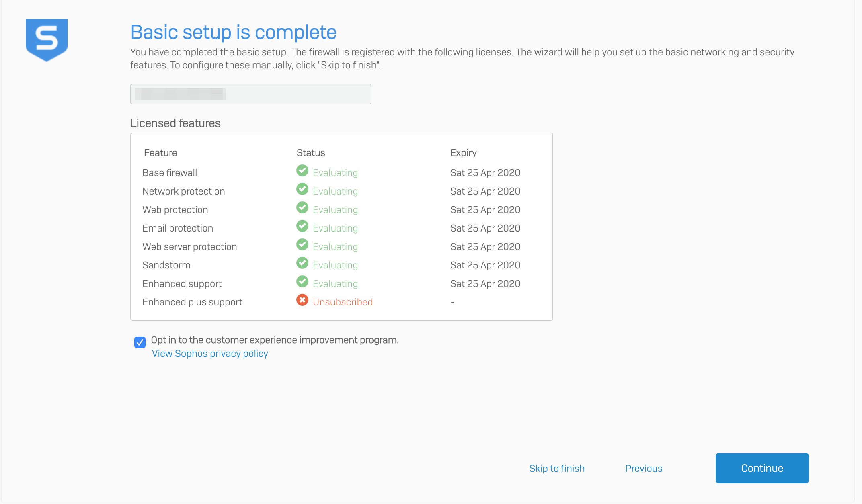
Task: Click Skip to finish
Action: [557, 469]
